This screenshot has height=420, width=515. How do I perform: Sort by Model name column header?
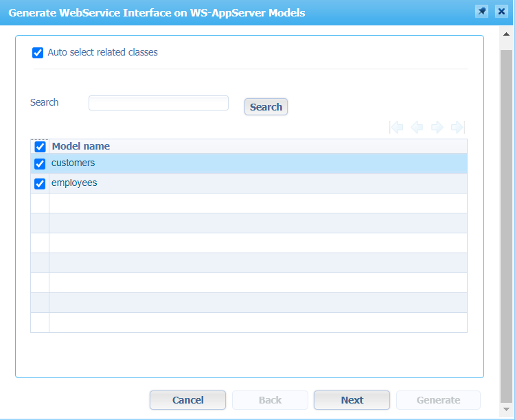pyautogui.click(x=81, y=146)
